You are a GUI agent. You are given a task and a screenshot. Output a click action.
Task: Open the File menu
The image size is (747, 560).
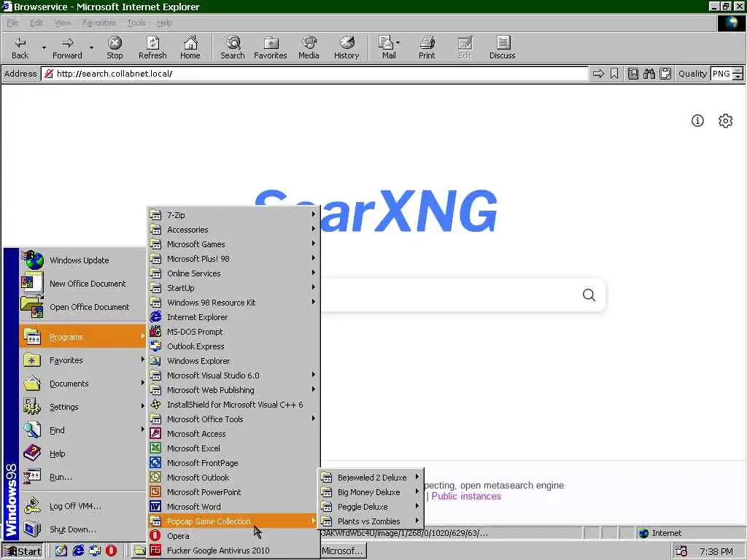[x=12, y=23]
